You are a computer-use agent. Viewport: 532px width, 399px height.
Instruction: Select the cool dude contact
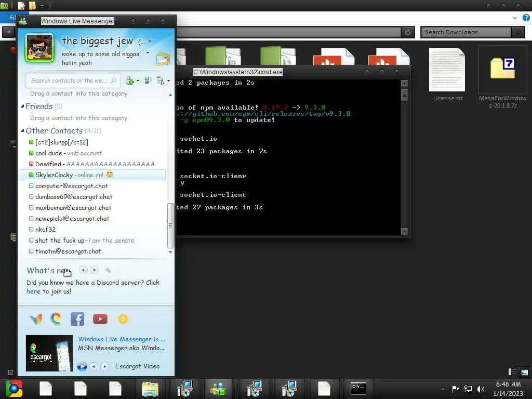coord(92,153)
